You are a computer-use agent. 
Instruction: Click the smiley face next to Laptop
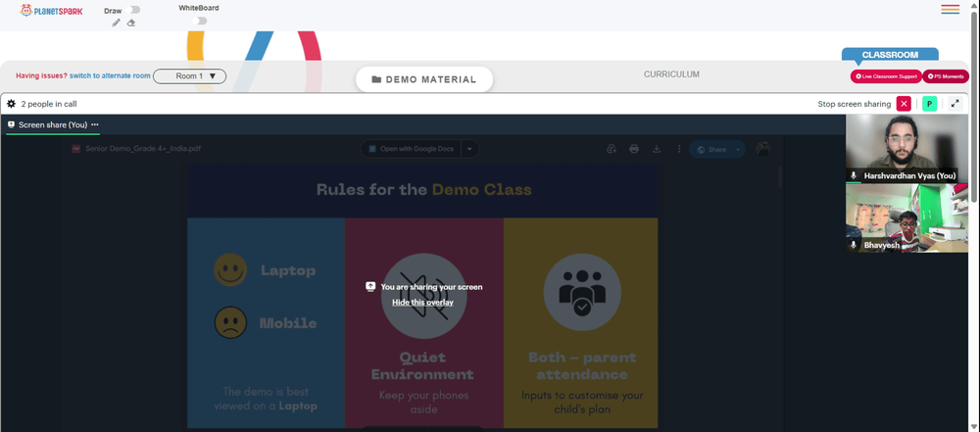coord(230,270)
